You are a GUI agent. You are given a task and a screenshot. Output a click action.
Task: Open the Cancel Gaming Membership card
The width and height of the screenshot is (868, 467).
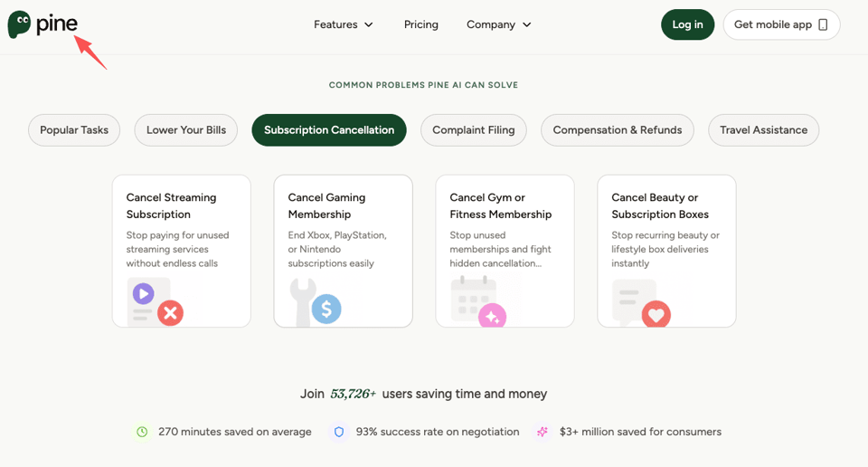click(344, 251)
